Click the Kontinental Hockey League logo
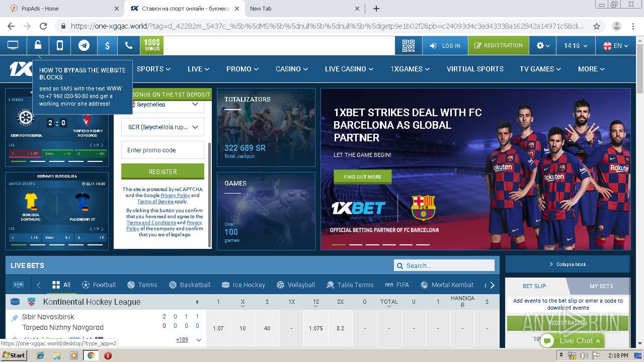Image resolution: width=644 pixels, height=362 pixels. tap(31, 302)
